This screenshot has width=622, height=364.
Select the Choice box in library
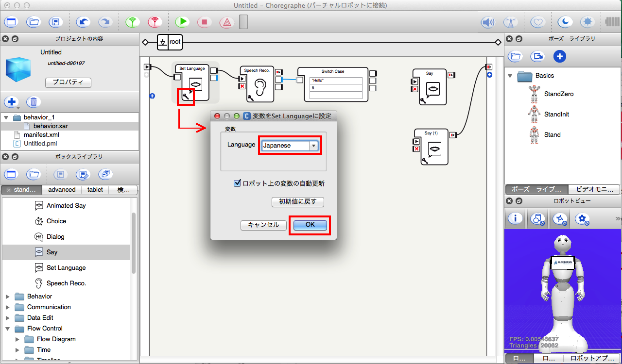(56, 221)
